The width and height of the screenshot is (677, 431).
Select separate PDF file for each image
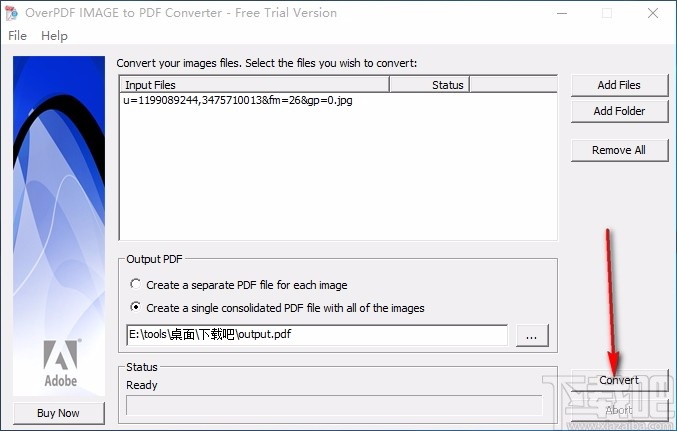(x=239, y=285)
